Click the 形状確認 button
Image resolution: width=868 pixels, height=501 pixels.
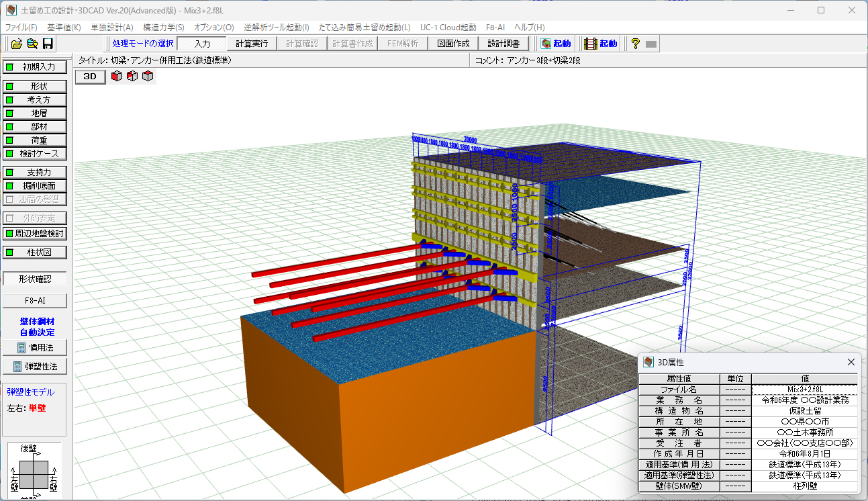pos(35,279)
